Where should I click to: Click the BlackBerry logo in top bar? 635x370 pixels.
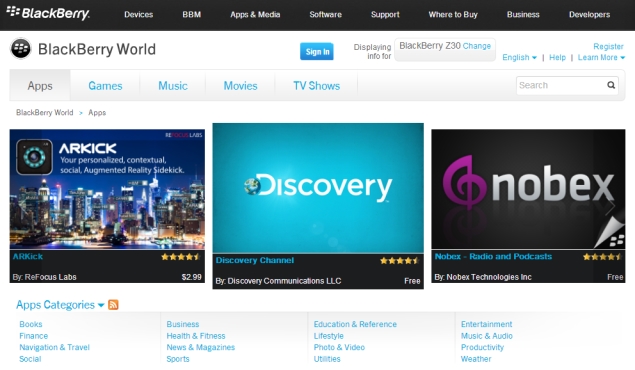tap(48, 13)
